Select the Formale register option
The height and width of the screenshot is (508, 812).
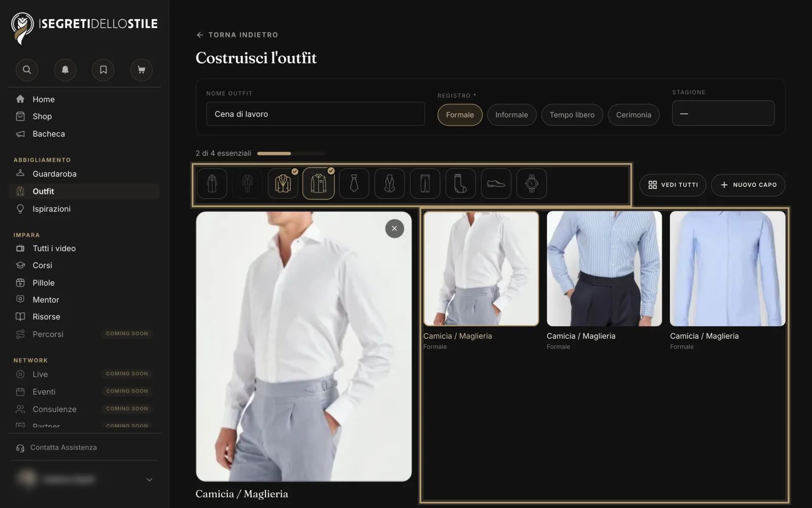click(x=460, y=115)
